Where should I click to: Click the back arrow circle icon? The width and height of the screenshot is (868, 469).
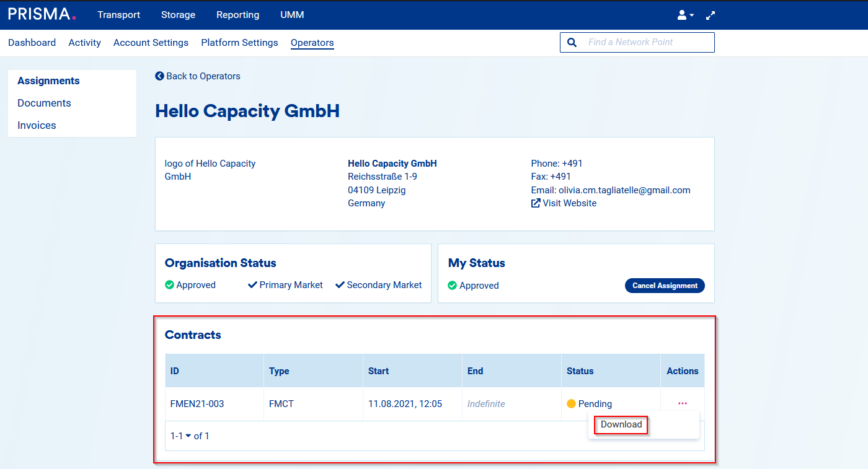[x=159, y=76]
